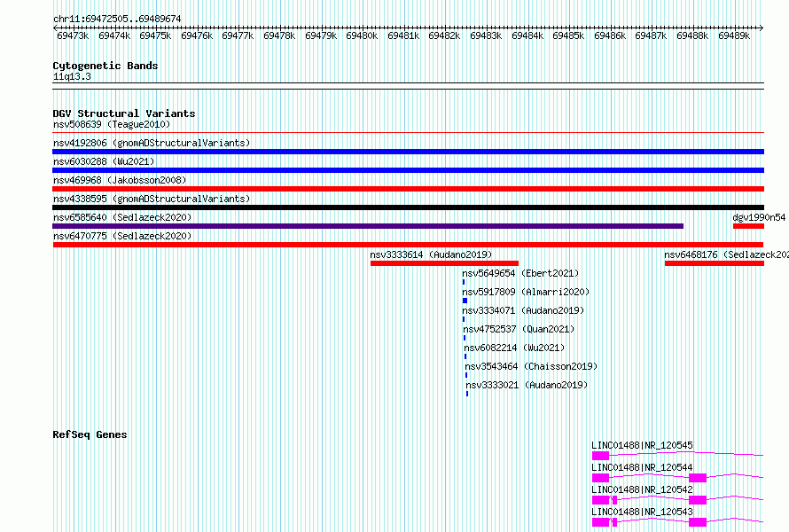Select the nsv6030288 blue variant bar
This screenshot has height=532, width=789.
click(x=408, y=170)
